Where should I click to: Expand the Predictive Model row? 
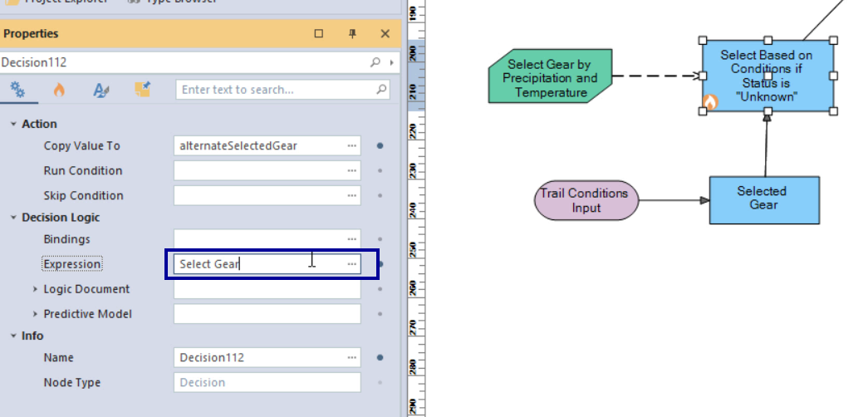[x=35, y=314]
